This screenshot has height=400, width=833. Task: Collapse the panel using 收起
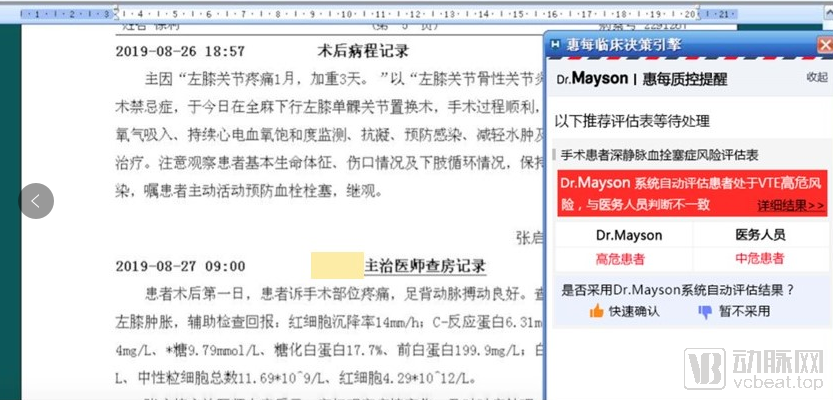click(x=817, y=78)
